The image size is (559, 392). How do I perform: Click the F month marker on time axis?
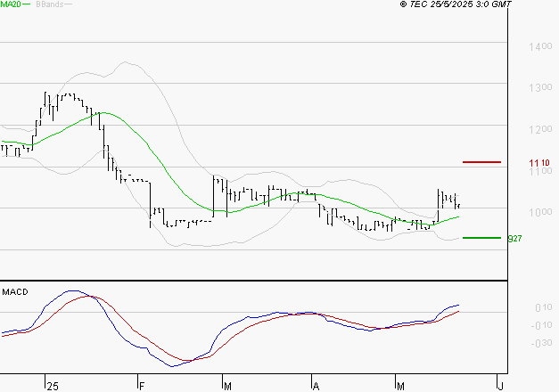[142, 387]
